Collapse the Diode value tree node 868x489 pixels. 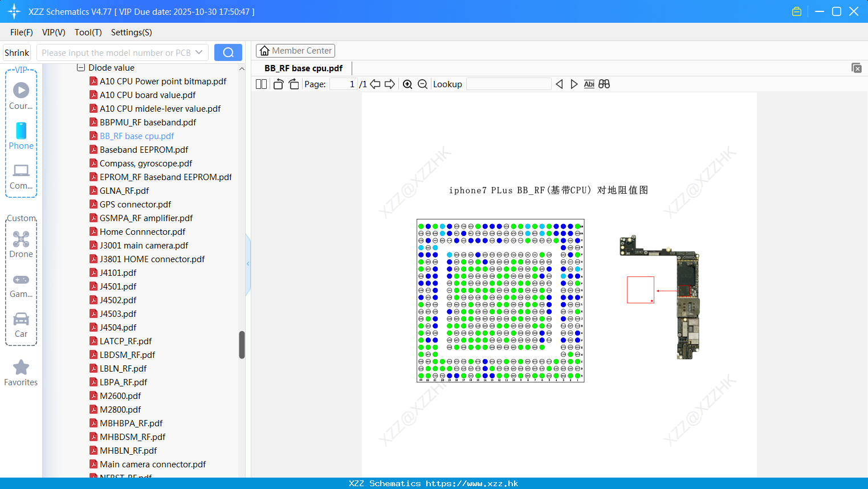click(81, 67)
